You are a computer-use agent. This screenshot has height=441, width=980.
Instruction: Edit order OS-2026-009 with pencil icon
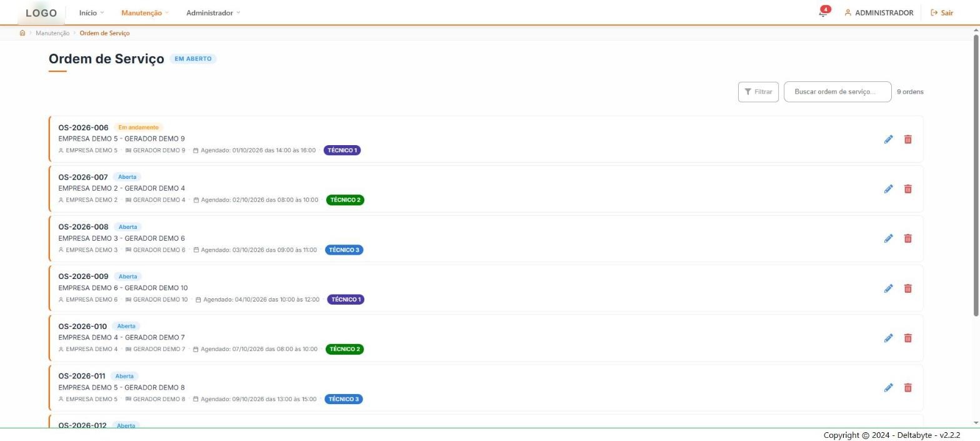(x=888, y=288)
